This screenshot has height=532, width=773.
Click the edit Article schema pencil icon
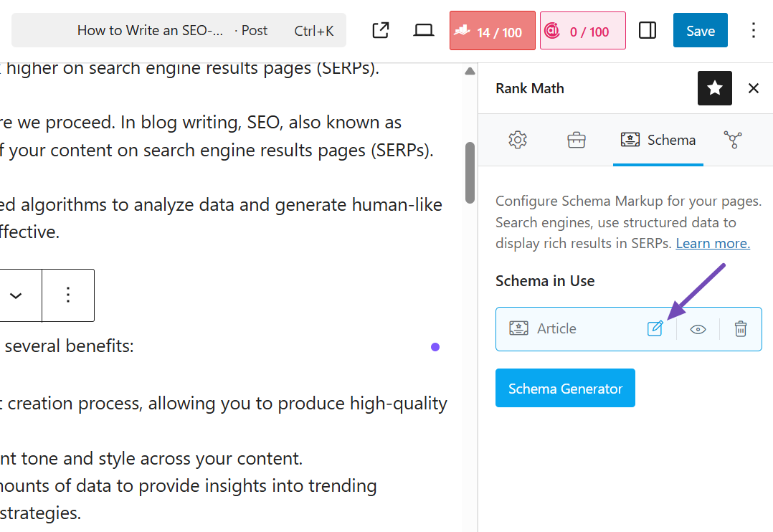point(655,328)
